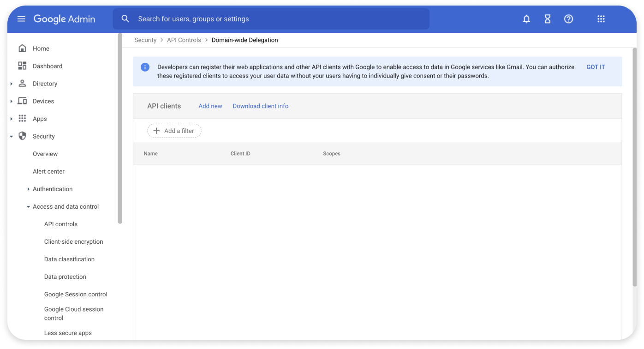Open Home in the sidebar

pos(41,48)
